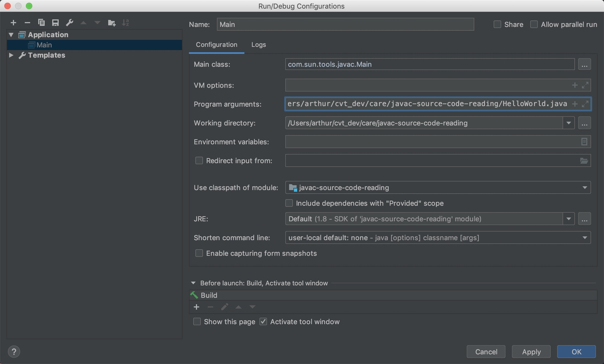Click the remove configuration minus icon
604x364 pixels.
[27, 23]
